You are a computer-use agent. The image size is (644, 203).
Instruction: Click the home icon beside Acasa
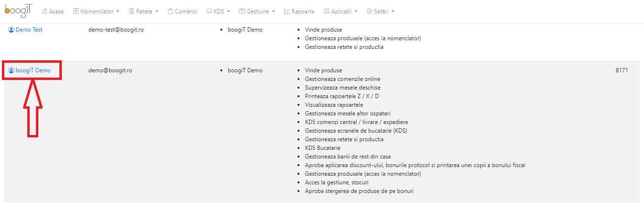coord(45,11)
